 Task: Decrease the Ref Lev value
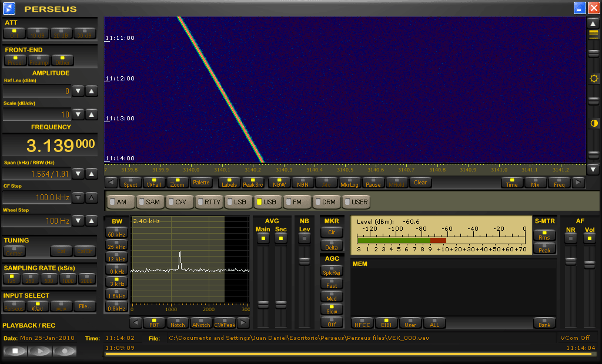point(78,91)
